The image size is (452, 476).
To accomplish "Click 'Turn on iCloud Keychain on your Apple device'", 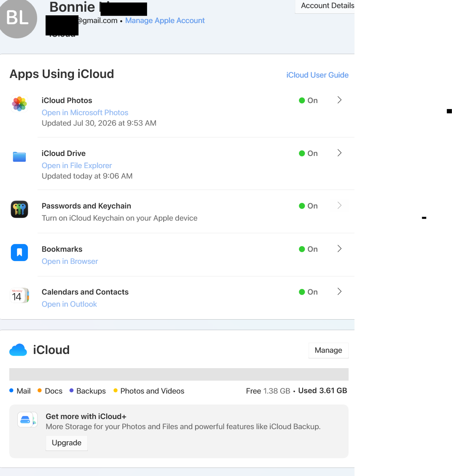I will click(x=119, y=218).
